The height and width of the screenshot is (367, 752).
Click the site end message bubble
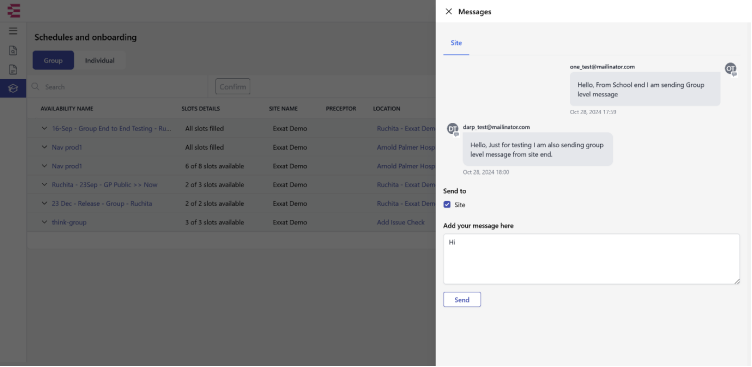pos(538,149)
